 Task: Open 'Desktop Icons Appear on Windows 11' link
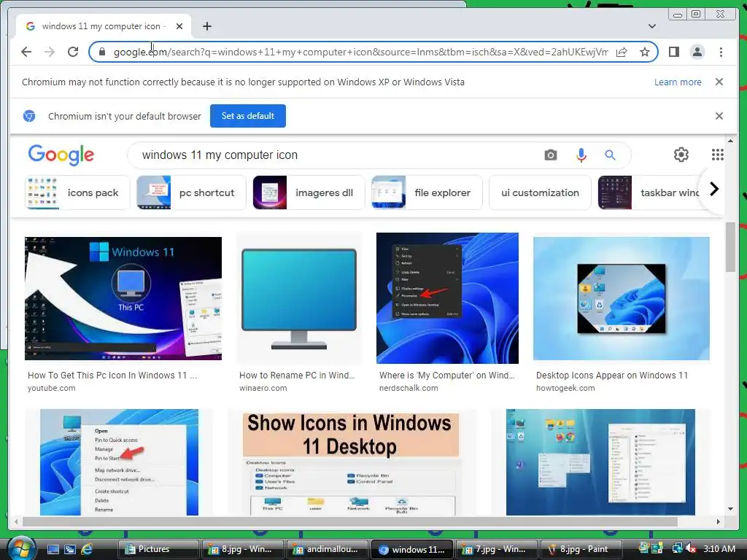[x=612, y=376]
